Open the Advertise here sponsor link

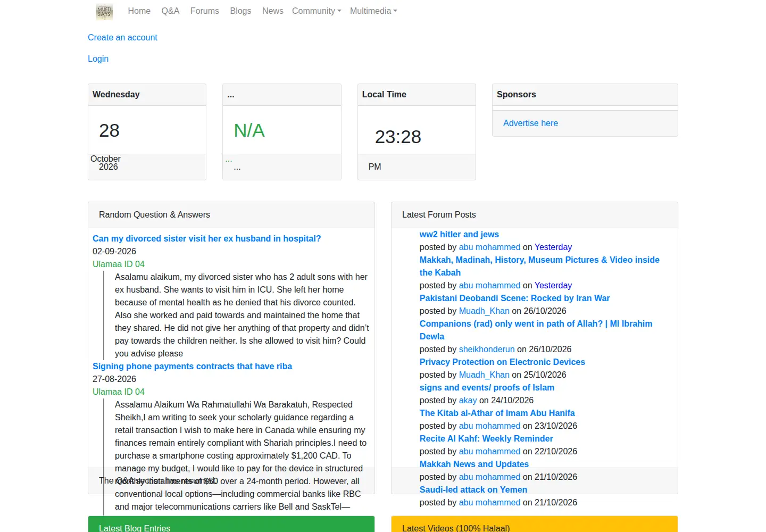tap(530, 123)
